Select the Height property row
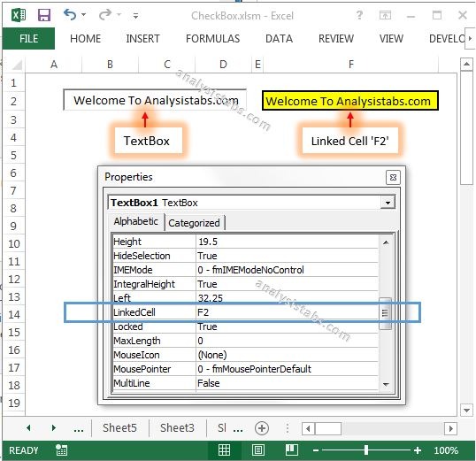This screenshot has height=461, width=476. click(x=245, y=242)
